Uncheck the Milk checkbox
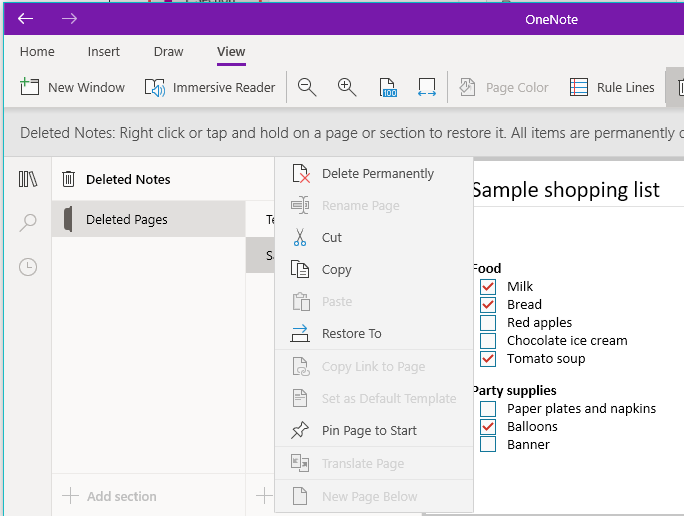The width and height of the screenshot is (685, 516). (488, 287)
